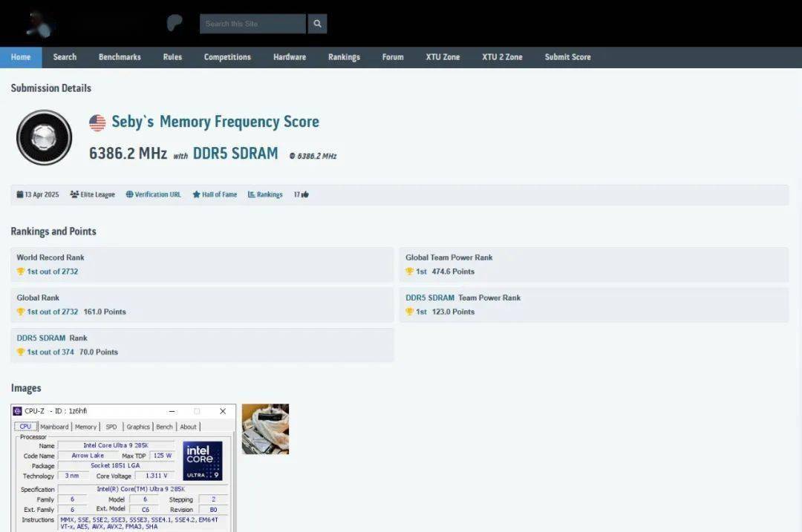Viewport: 802px width, 532px height.
Task: Open the Search item in the navigation bar
Action: tap(65, 57)
